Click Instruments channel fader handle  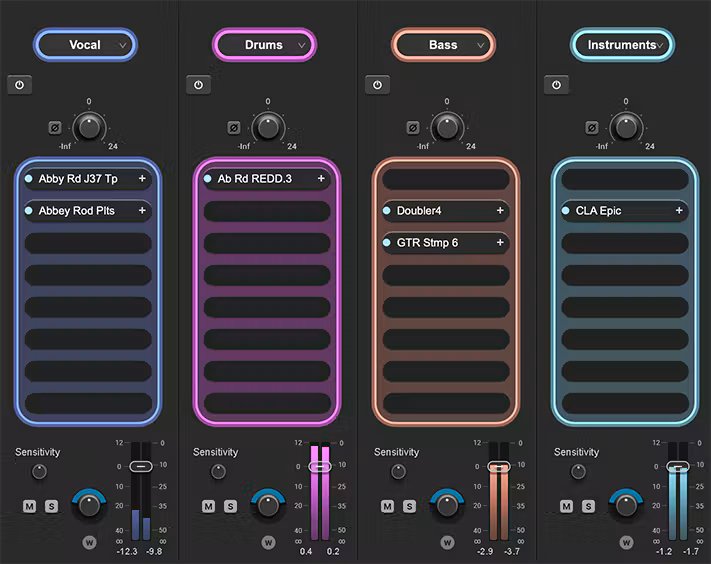coord(678,466)
